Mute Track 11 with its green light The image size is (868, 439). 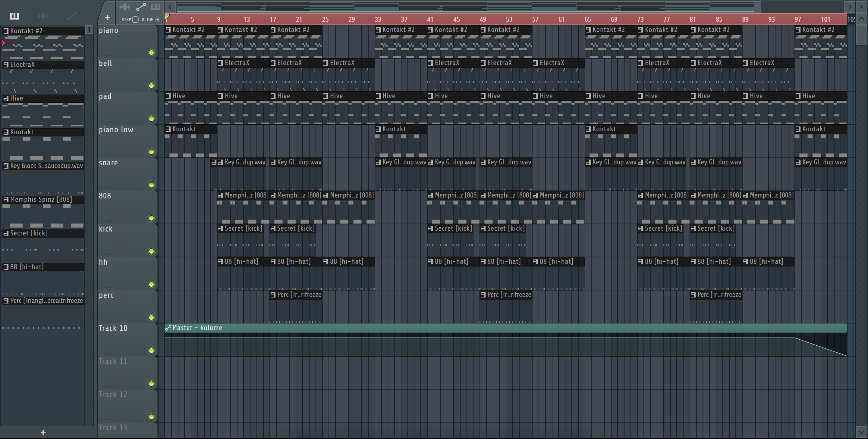151,384
